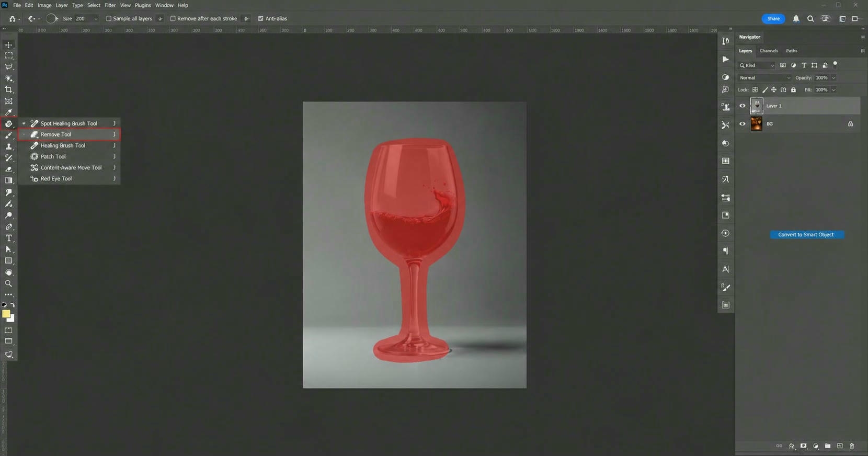
Task: Select the Horizontal Type tool
Action: [x=9, y=238]
